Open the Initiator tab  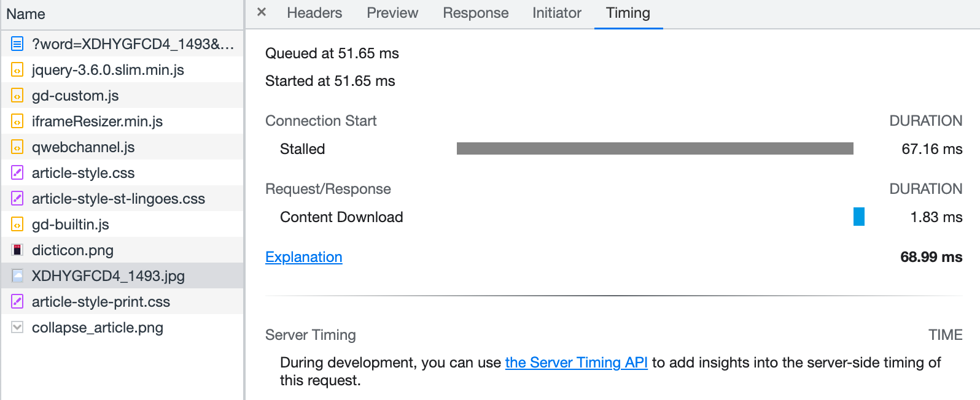point(557,13)
